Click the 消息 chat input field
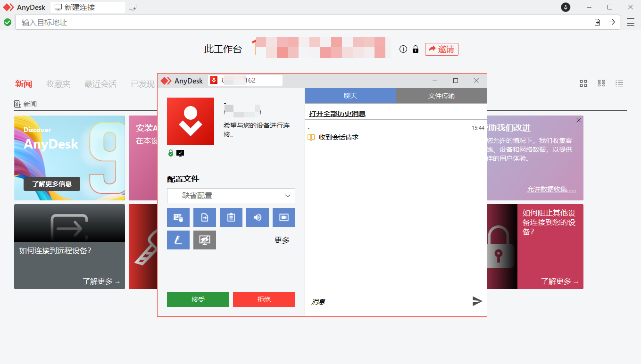This screenshot has width=641, height=364. point(387,301)
